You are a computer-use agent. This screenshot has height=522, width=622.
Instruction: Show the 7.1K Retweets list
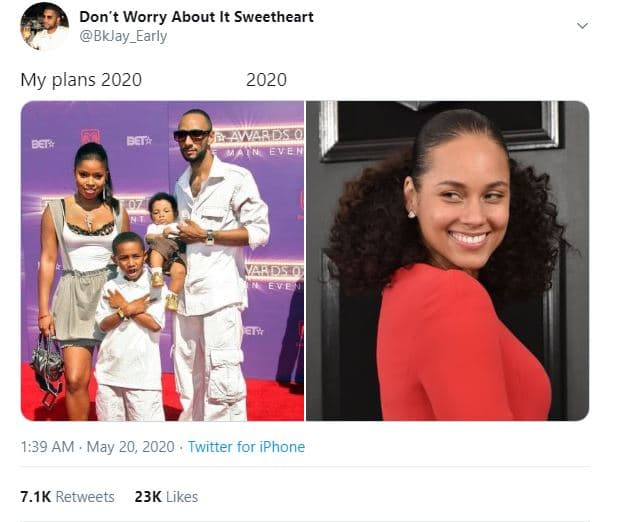(x=67, y=497)
